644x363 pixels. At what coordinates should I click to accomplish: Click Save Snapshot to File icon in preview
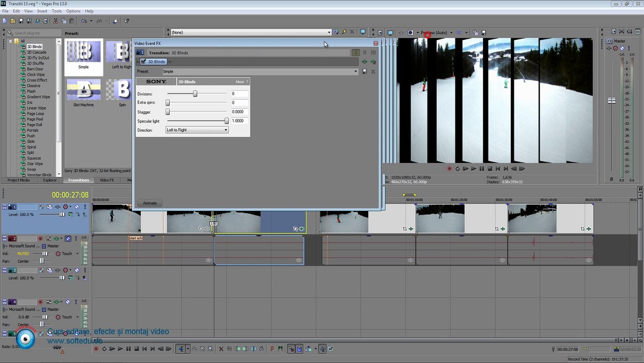coord(483,33)
